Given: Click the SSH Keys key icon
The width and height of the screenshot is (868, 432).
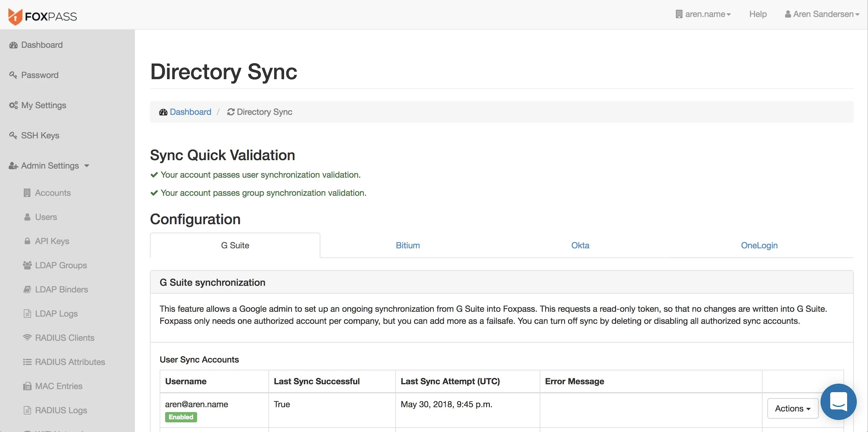Looking at the screenshot, I should point(13,135).
